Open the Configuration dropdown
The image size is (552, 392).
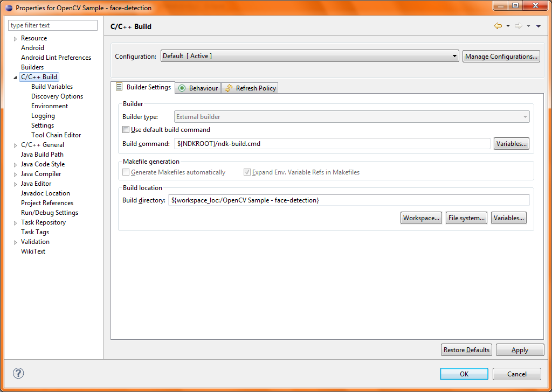click(310, 56)
